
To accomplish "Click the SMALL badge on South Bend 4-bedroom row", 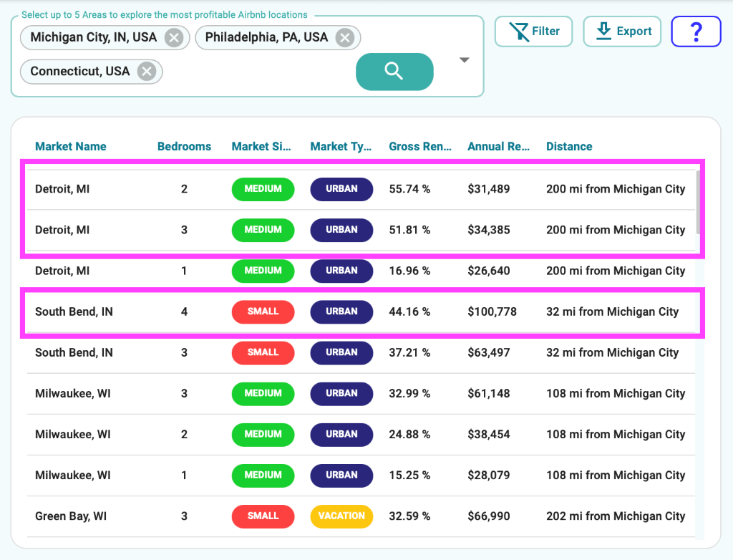I will (263, 312).
